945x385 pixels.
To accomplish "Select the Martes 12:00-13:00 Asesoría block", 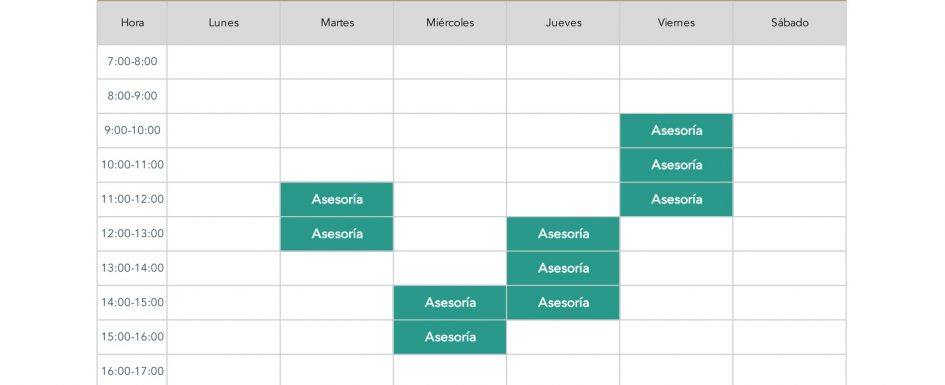I will click(337, 234).
